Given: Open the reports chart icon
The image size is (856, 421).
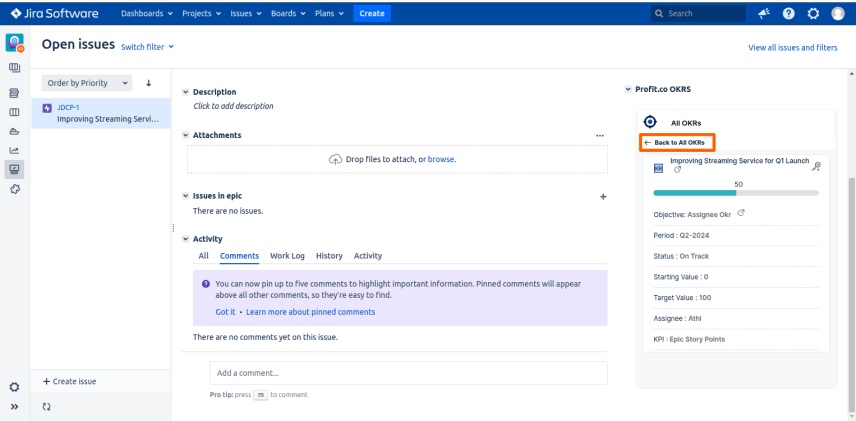Looking at the screenshot, I should [x=15, y=151].
